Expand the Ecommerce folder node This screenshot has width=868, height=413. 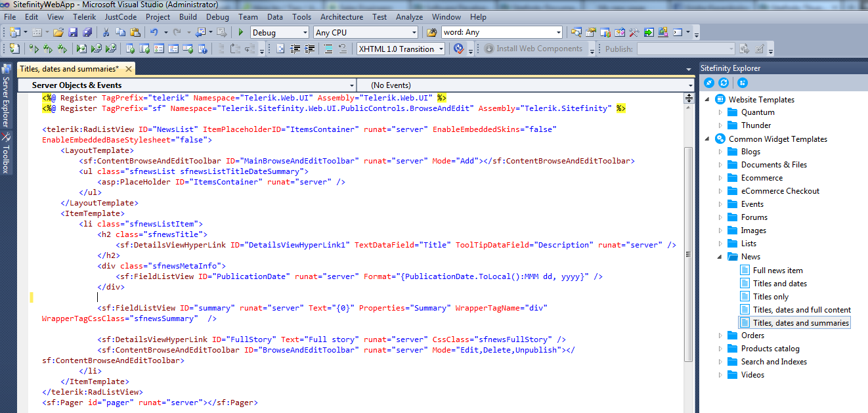[x=720, y=178]
